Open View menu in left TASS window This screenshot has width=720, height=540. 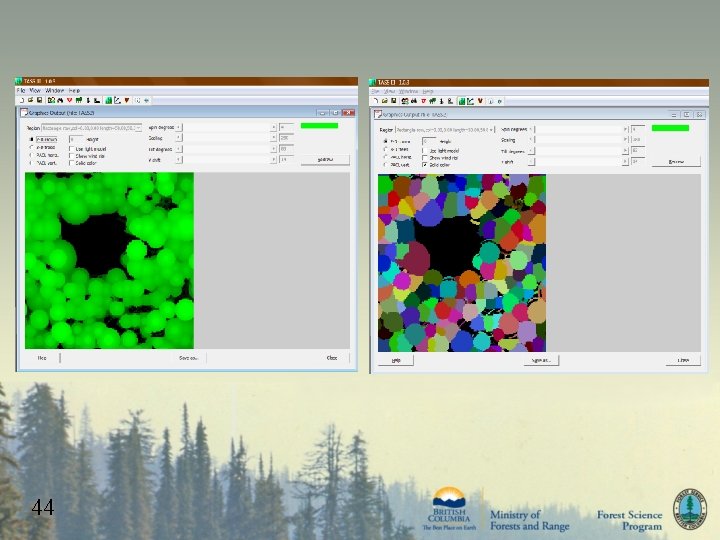35,90
